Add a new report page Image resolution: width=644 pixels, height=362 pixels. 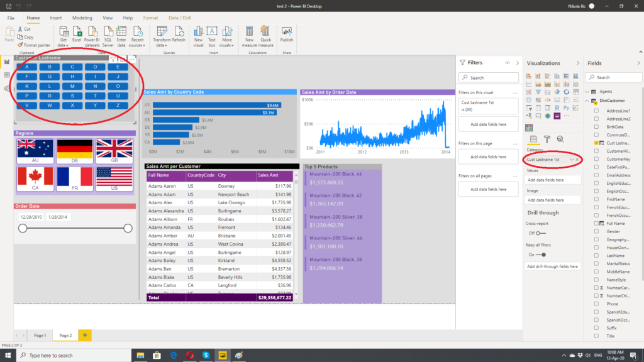pyautogui.click(x=85, y=336)
